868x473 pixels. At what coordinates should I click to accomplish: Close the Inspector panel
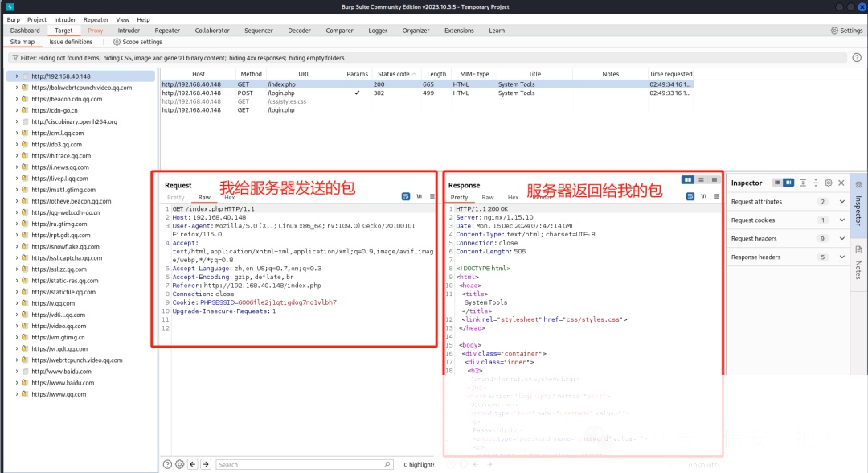841,183
